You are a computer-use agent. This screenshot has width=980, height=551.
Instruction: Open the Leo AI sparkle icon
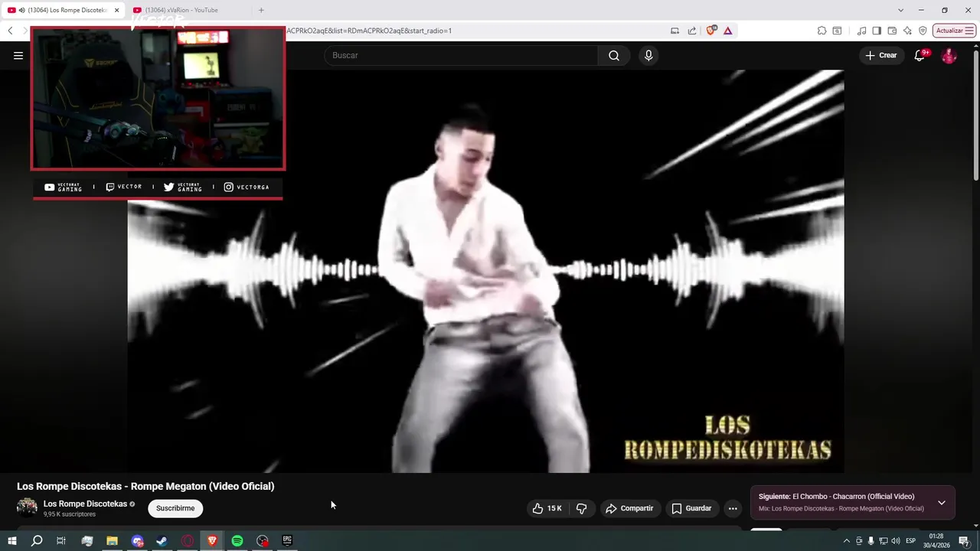(907, 31)
